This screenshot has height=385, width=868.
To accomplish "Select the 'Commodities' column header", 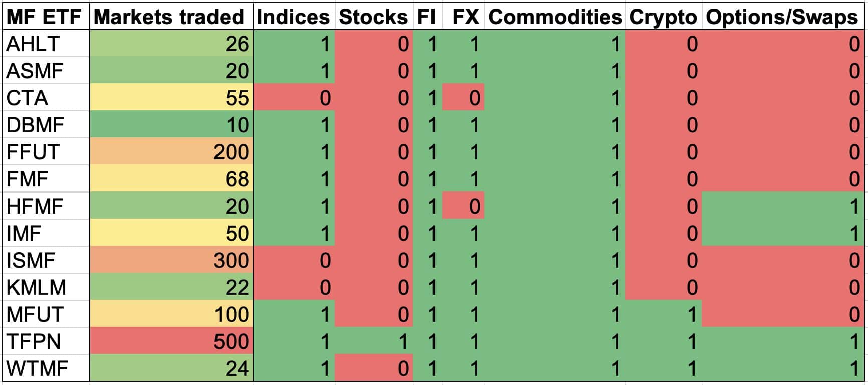I will pyautogui.click(x=555, y=17).
